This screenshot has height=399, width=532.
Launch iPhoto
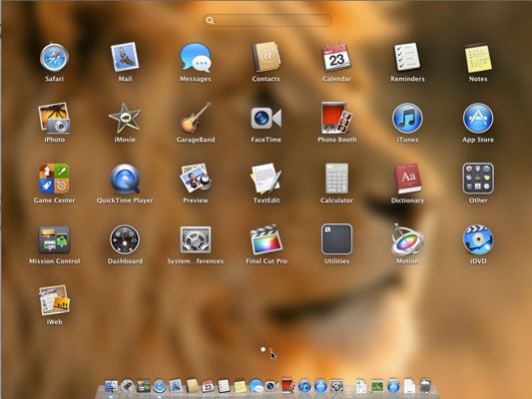coord(54,118)
